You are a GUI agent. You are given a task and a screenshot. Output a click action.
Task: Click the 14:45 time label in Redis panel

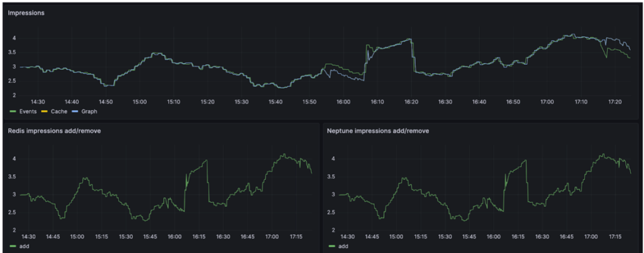[53, 237]
